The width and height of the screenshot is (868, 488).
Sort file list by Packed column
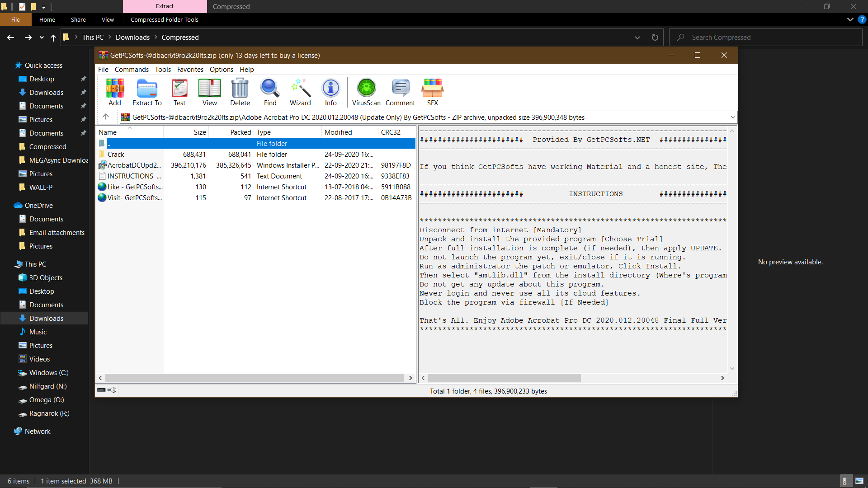pyautogui.click(x=231, y=132)
